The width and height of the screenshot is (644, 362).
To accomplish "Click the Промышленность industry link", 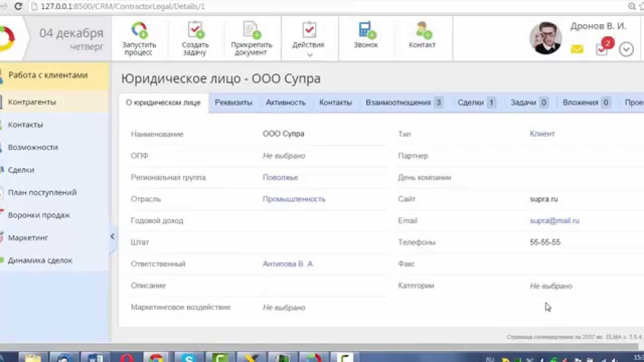I will pos(294,199).
